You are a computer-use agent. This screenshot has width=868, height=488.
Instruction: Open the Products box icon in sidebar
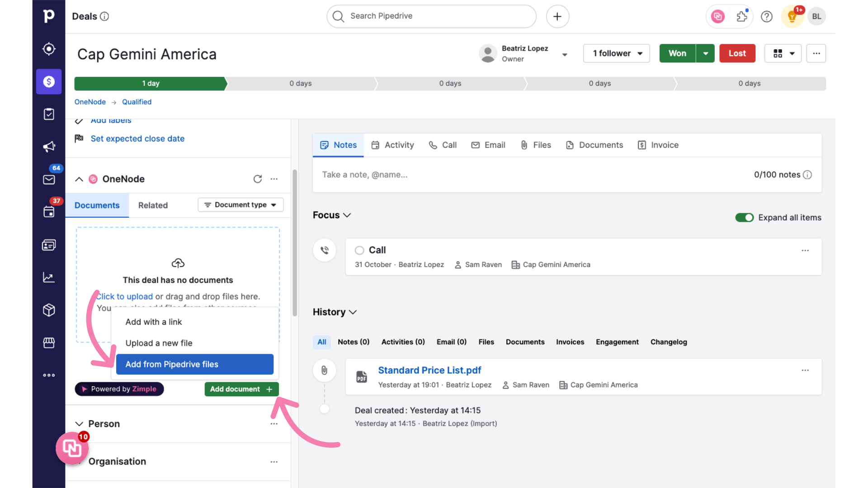49,310
